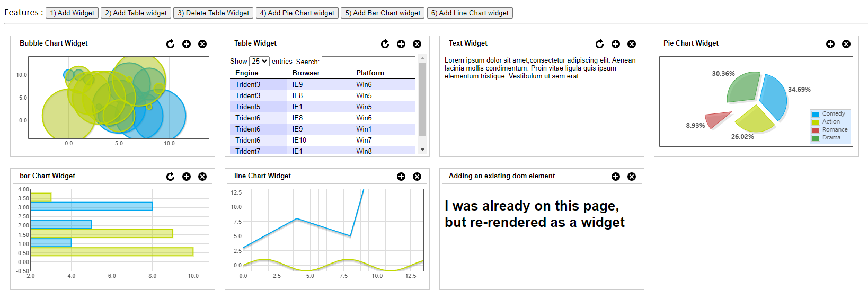Viewport: 868px width, 298px height.
Task: Click plus icon on line Chart Widget
Action: coord(401,177)
